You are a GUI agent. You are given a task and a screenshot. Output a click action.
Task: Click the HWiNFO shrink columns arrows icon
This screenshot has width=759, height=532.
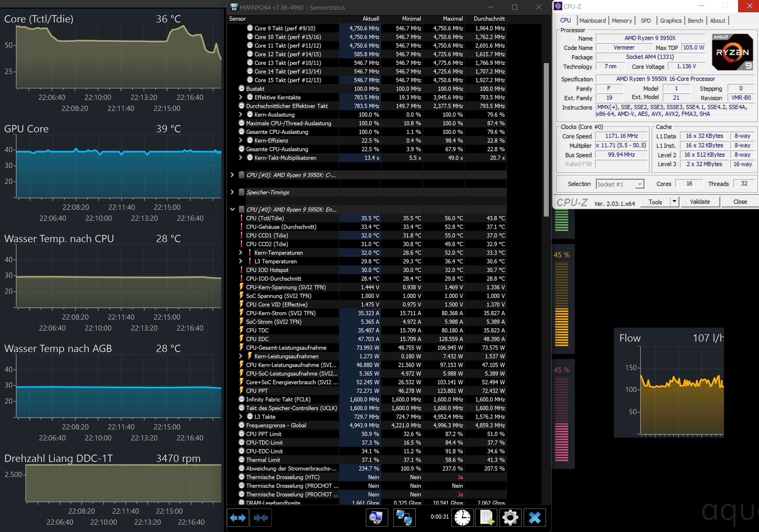point(261,517)
